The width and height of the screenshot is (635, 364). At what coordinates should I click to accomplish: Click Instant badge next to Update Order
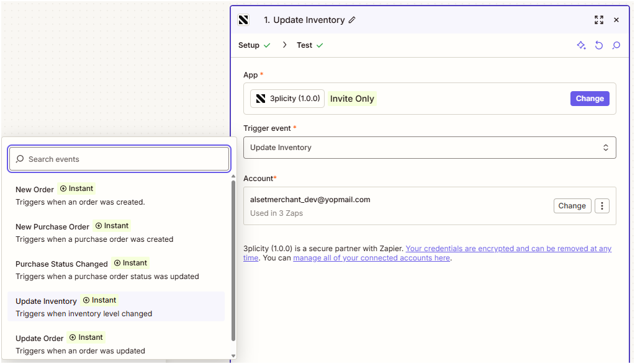tap(86, 337)
